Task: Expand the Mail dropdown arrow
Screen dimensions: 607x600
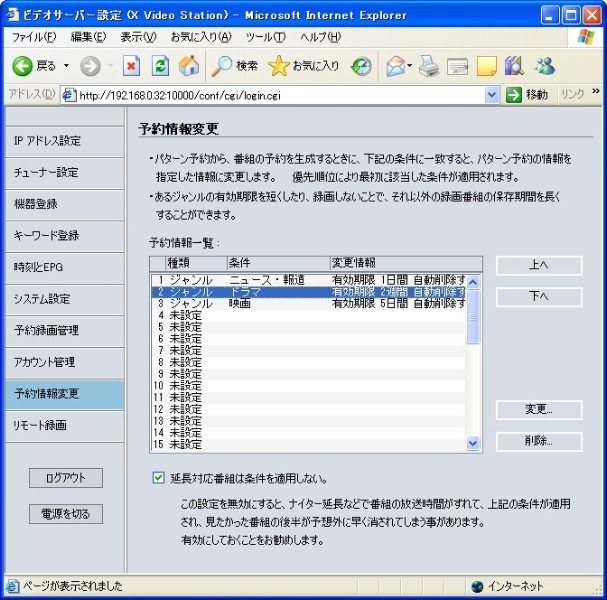Action: click(x=410, y=66)
